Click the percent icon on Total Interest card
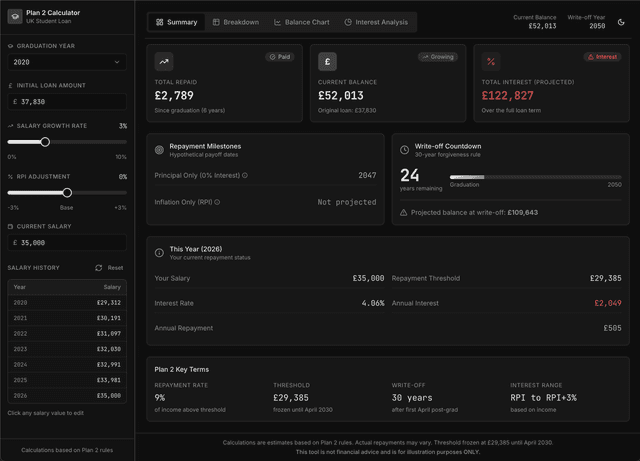The image size is (640, 461). 491,62
